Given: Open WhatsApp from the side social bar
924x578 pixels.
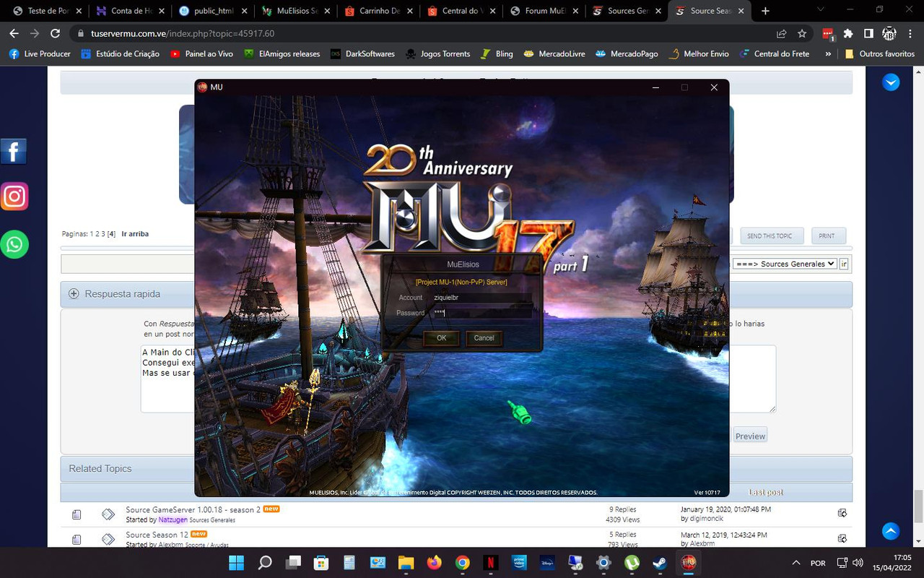Looking at the screenshot, I should tap(14, 244).
